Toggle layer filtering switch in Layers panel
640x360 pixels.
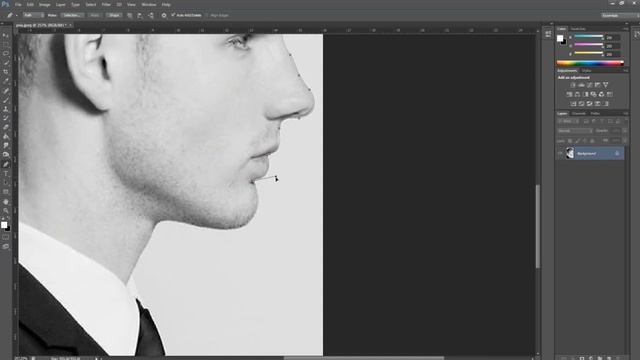pos(625,121)
